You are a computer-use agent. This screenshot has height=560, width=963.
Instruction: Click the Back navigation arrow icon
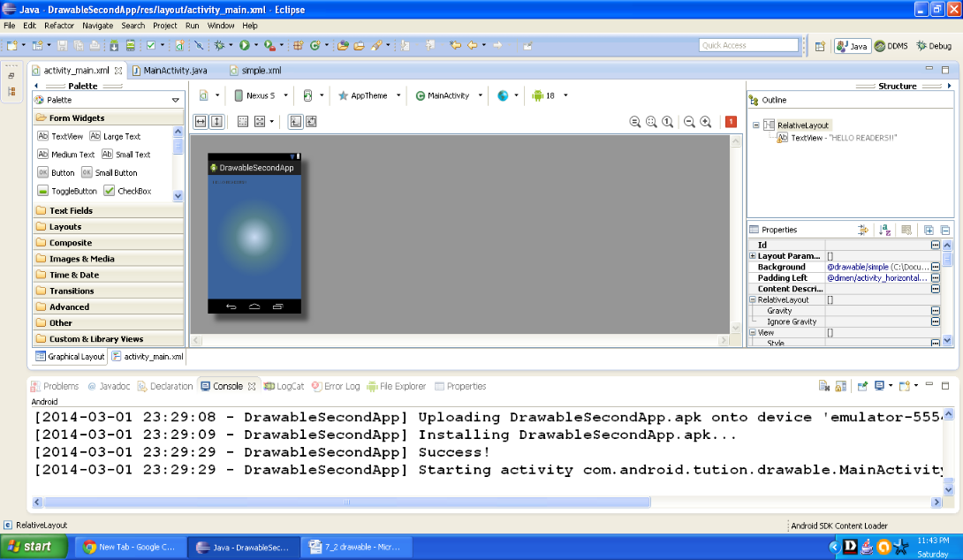coord(473,45)
